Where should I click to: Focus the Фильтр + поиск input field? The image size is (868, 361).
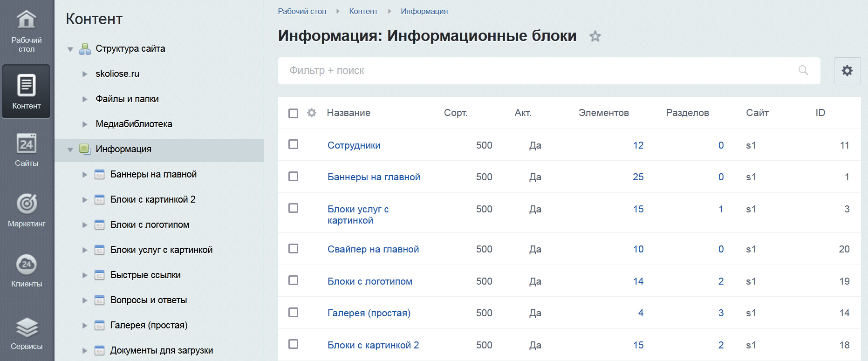pos(536,71)
